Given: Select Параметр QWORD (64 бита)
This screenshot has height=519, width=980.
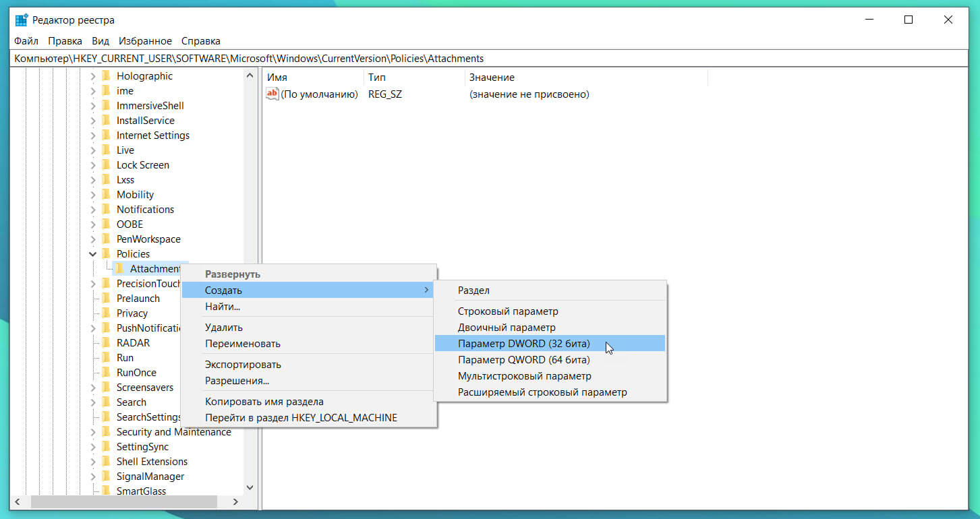Looking at the screenshot, I should (x=550, y=360).
